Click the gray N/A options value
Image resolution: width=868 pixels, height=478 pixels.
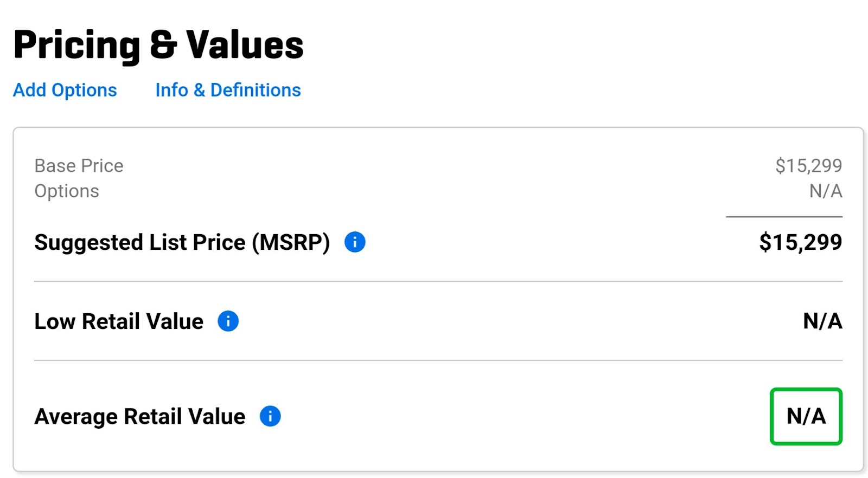[826, 191]
